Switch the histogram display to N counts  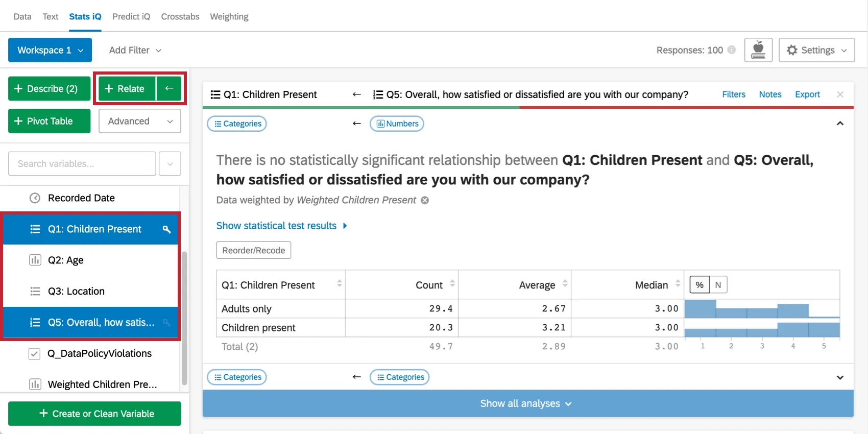(718, 284)
